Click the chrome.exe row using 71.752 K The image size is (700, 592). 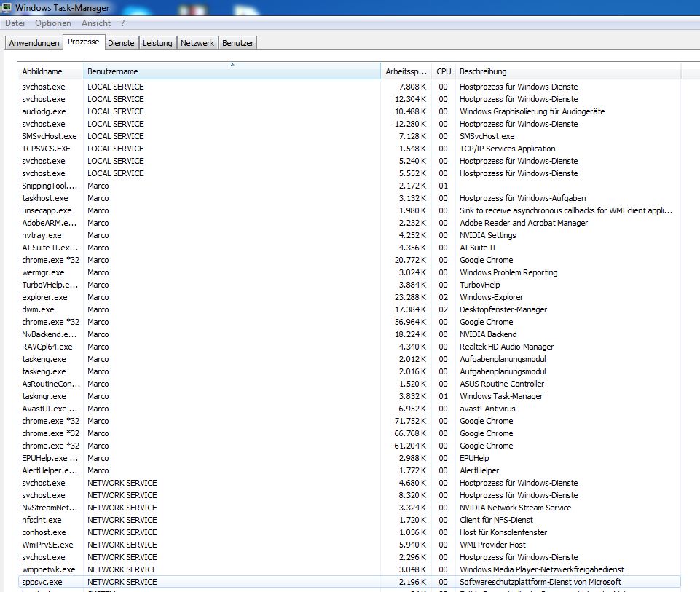click(350, 421)
